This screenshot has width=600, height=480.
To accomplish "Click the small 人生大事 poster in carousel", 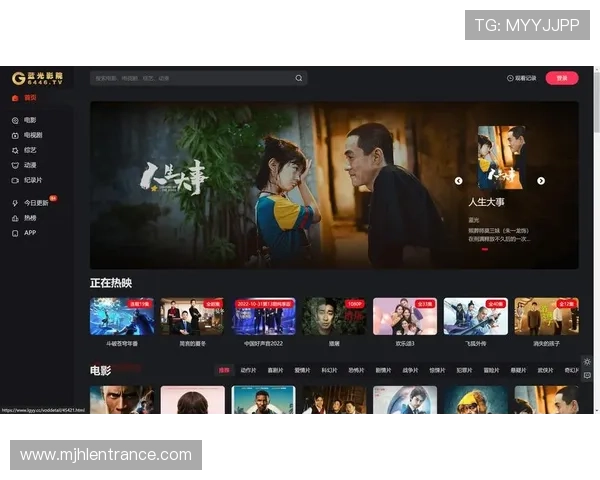I will point(502,158).
